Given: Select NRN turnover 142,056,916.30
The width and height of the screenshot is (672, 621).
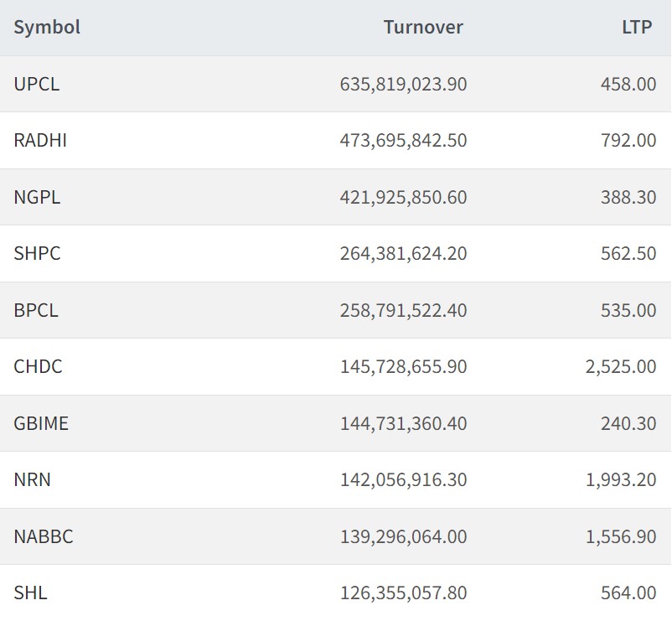Looking at the screenshot, I should 403,479.
